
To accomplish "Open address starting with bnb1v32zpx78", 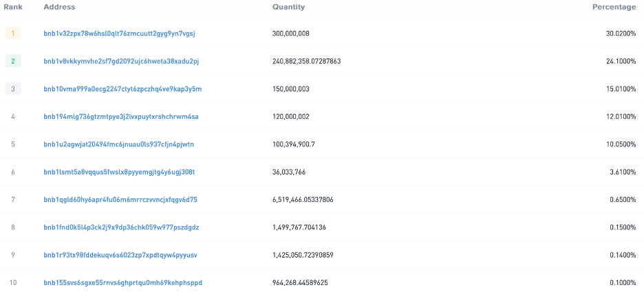I will [x=120, y=34].
